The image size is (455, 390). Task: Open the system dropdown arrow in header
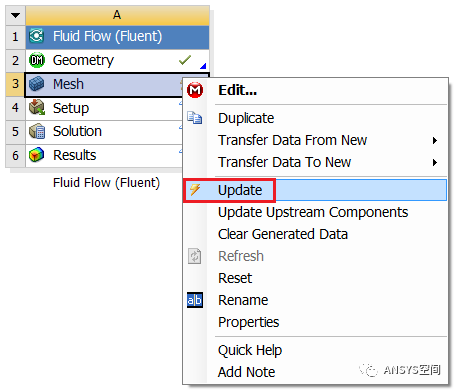tap(15, 15)
